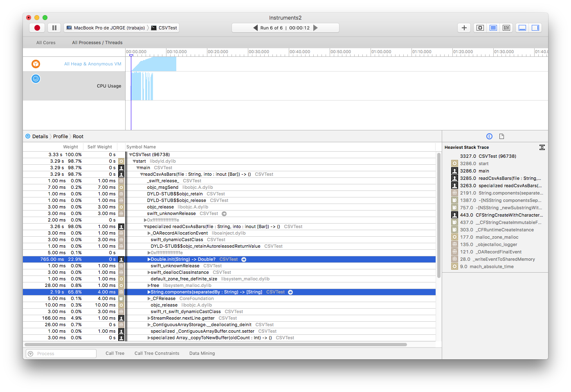Click gear icon next to 3286.0 start
Viewport: 571px width, 392px height.
(x=454, y=164)
